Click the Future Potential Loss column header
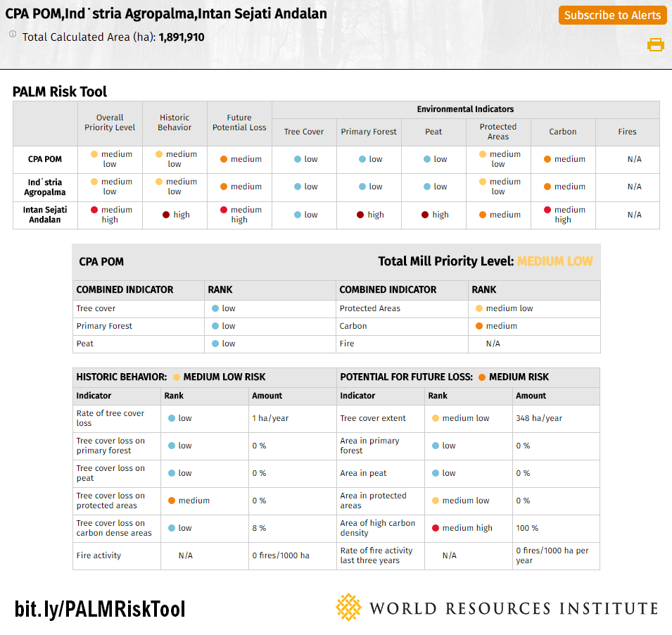 239,122
